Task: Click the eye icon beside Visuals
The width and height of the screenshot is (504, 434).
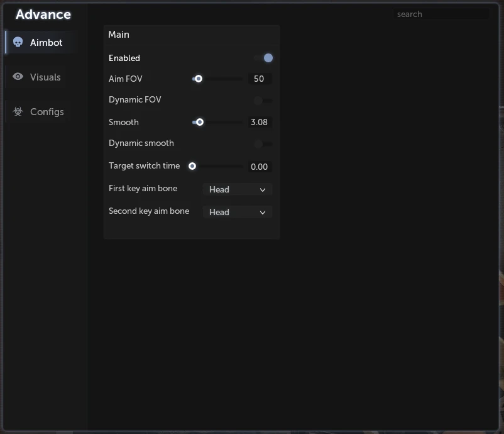Action: [x=18, y=77]
